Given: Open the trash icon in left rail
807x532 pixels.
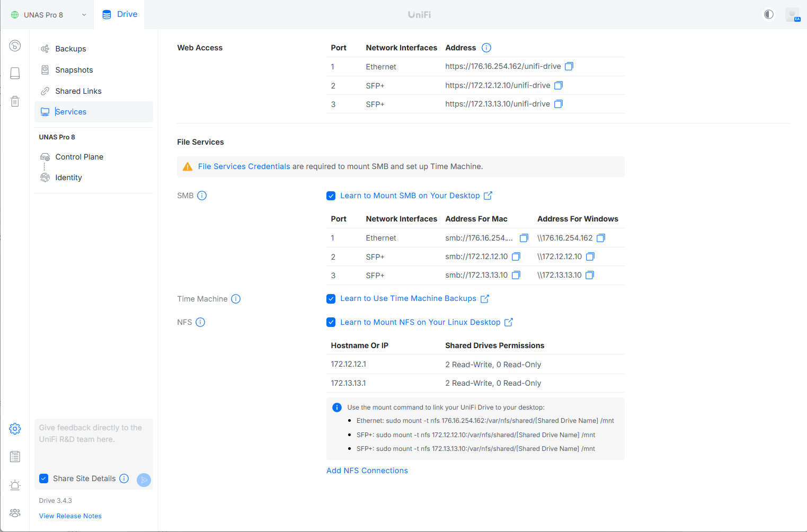Looking at the screenshot, I should pyautogui.click(x=15, y=101).
